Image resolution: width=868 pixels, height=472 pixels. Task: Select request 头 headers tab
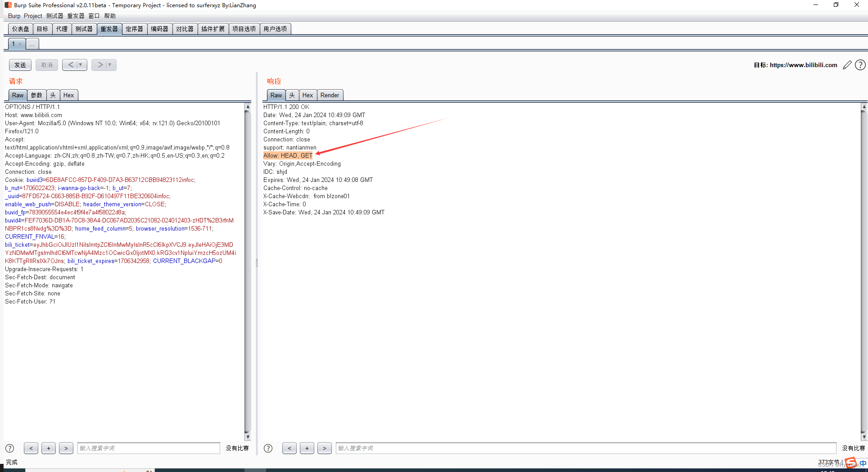tap(53, 95)
